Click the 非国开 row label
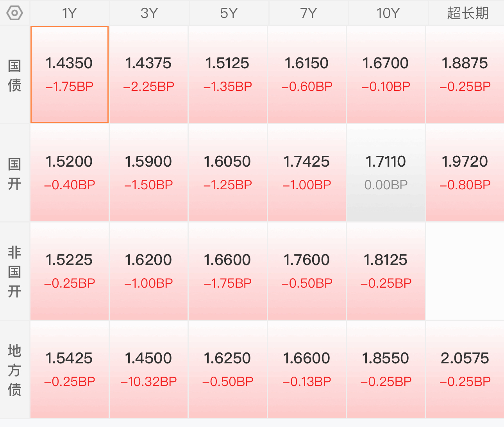The height and width of the screenshot is (427, 504). tap(14, 272)
